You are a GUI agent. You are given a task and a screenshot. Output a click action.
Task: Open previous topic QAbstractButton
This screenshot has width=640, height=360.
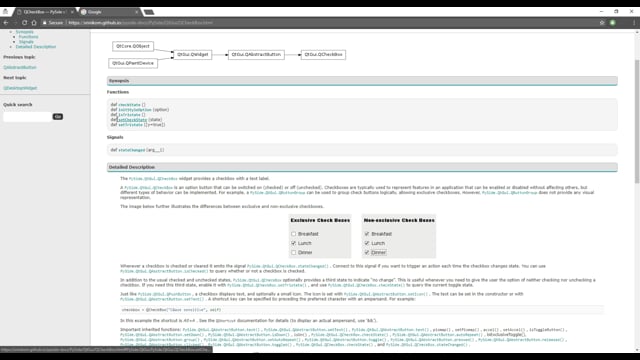coord(20,67)
